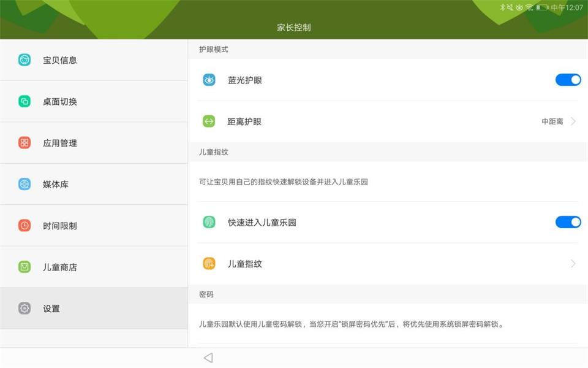Click the 儿童指纹 section header
Viewport: 588px width, 368px height.
click(213, 152)
